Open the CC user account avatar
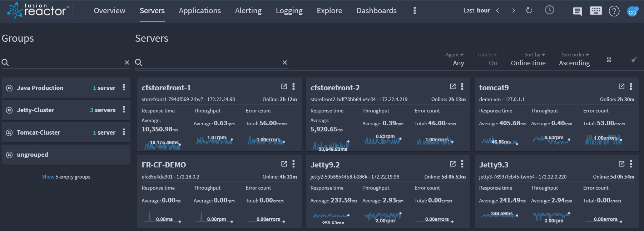The width and height of the screenshot is (644, 231). coord(633,12)
